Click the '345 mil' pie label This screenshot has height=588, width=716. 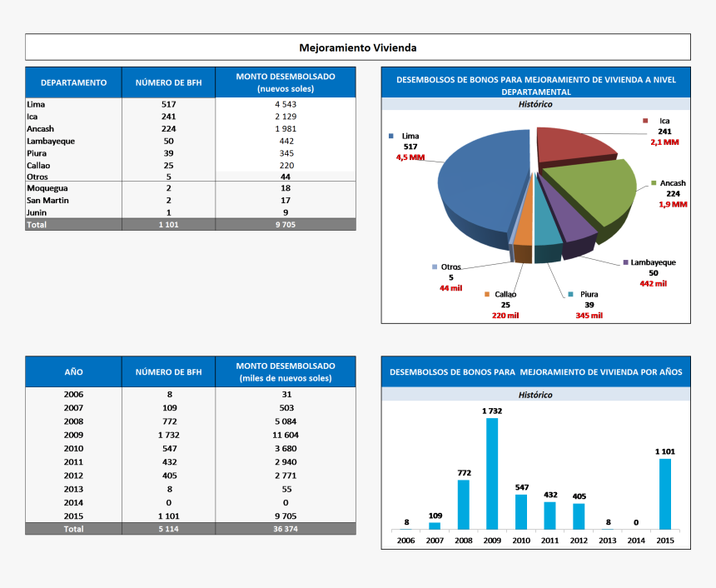[589, 316]
